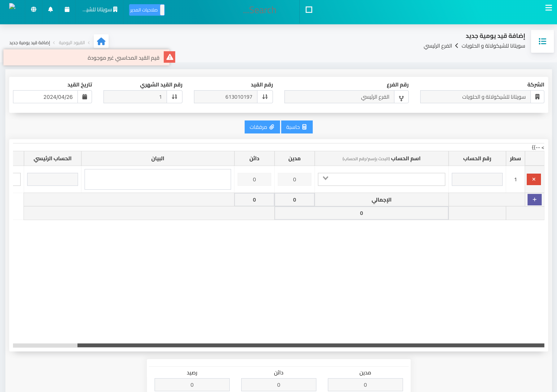Click رقم الحساب input in row 1

pyautogui.click(x=477, y=179)
